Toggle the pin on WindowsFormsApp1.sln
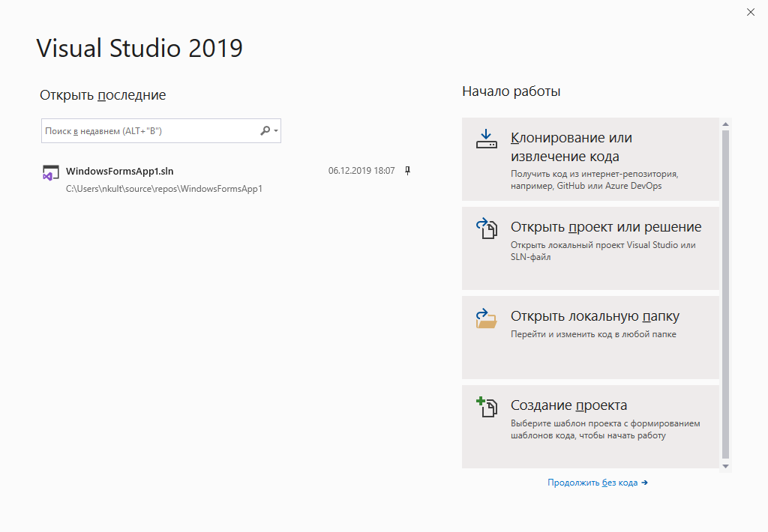This screenshot has width=768, height=532. pos(406,171)
